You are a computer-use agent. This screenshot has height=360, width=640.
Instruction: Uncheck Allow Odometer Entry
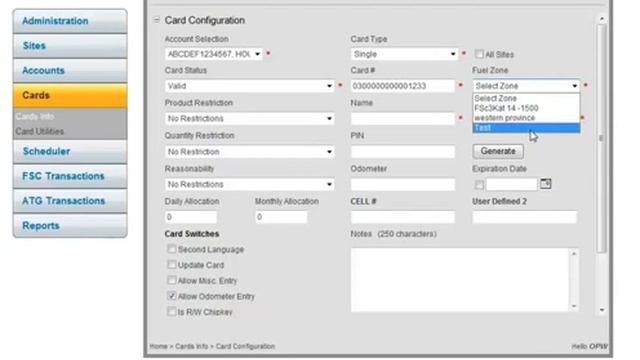[171, 296]
